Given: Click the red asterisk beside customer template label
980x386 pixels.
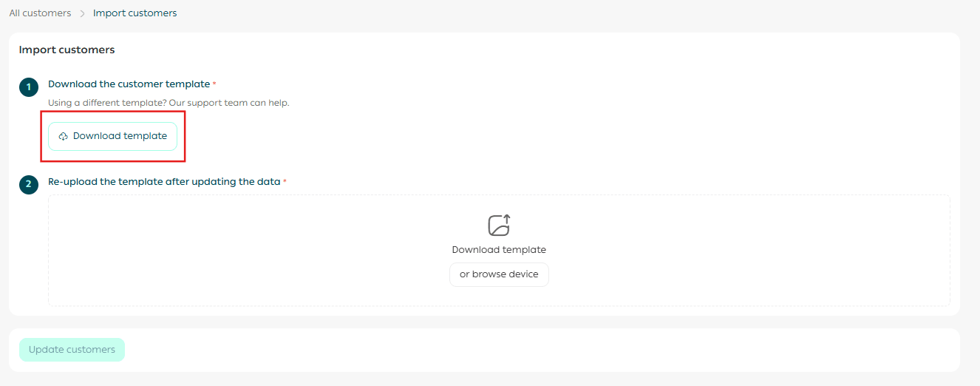Looking at the screenshot, I should [x=214, y=84].
